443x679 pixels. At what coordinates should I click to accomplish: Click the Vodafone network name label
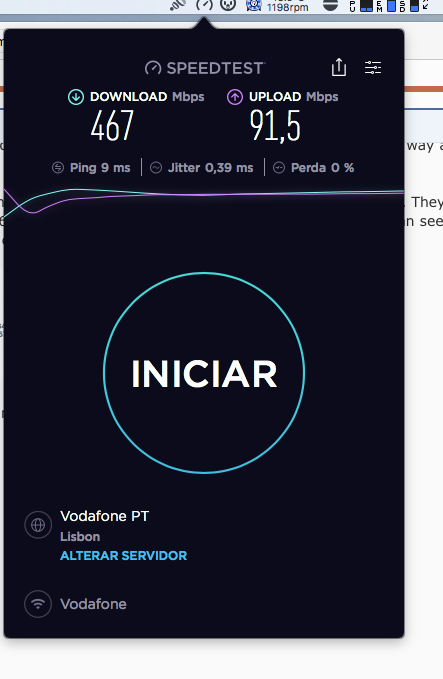pos(94,604)
